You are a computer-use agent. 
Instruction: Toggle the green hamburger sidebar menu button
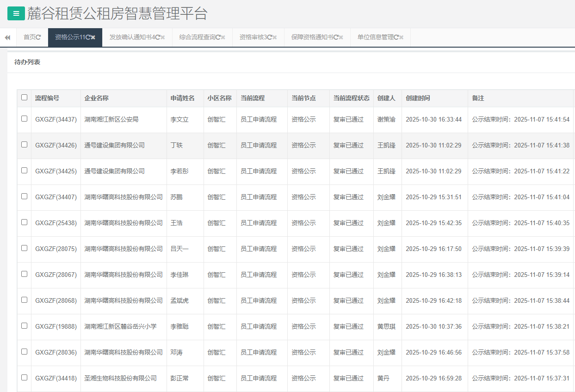(x=16, y=13)
